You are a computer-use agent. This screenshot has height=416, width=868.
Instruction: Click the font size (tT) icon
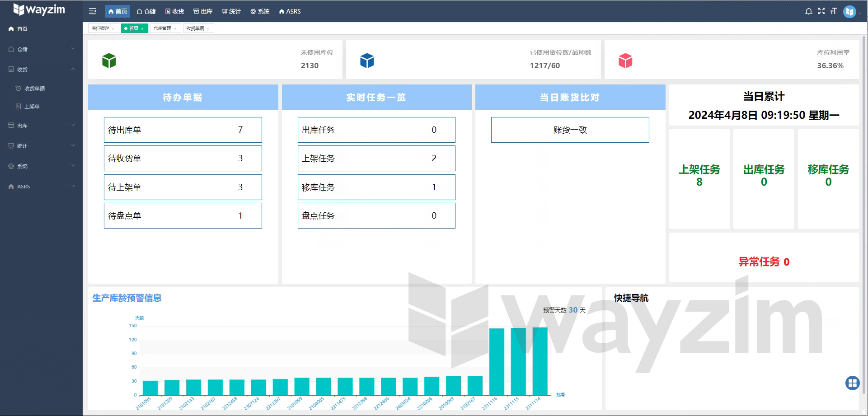[x=834, y=11]
